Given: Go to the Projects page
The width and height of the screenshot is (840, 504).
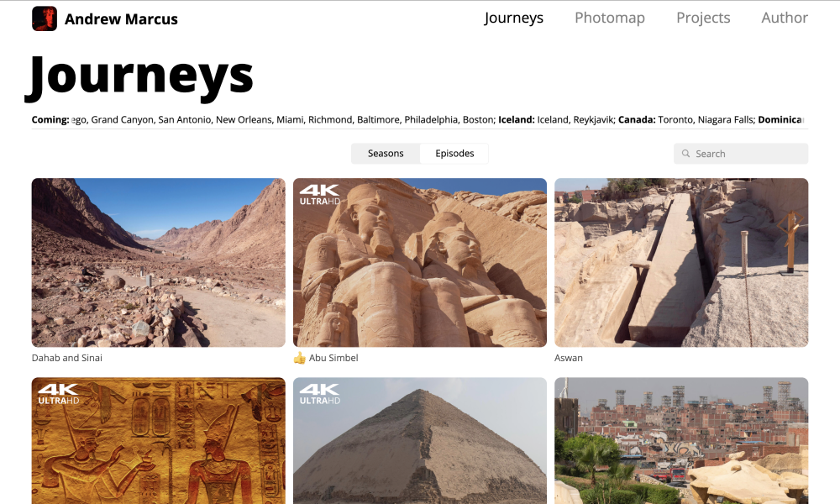Looking at the screenshot, I should tap(703, 18).
